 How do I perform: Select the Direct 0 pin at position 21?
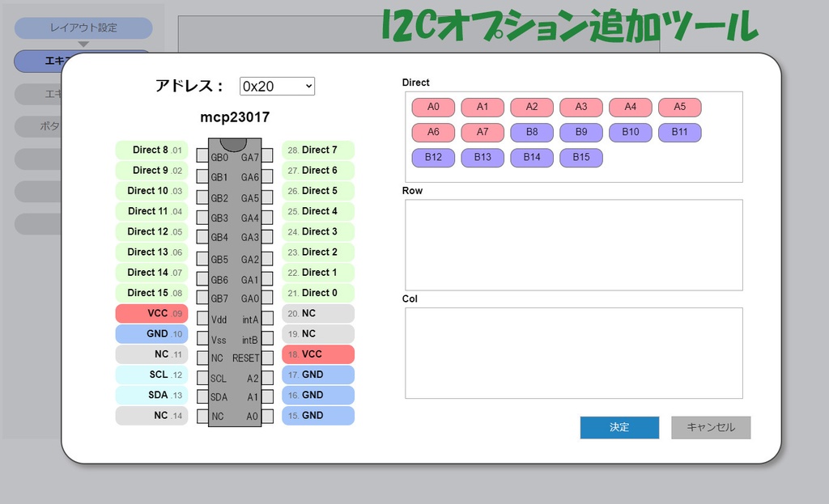pyautogui.click(x=317, y=293)
